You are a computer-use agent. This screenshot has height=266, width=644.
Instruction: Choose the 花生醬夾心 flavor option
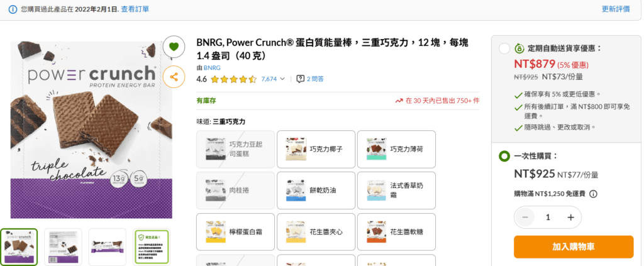click(316, 232)
